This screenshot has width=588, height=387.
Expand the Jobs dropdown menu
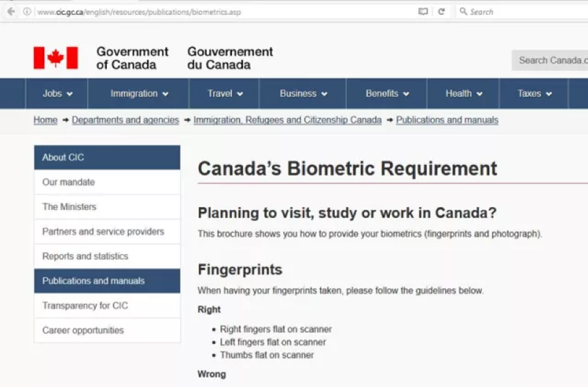57,93
